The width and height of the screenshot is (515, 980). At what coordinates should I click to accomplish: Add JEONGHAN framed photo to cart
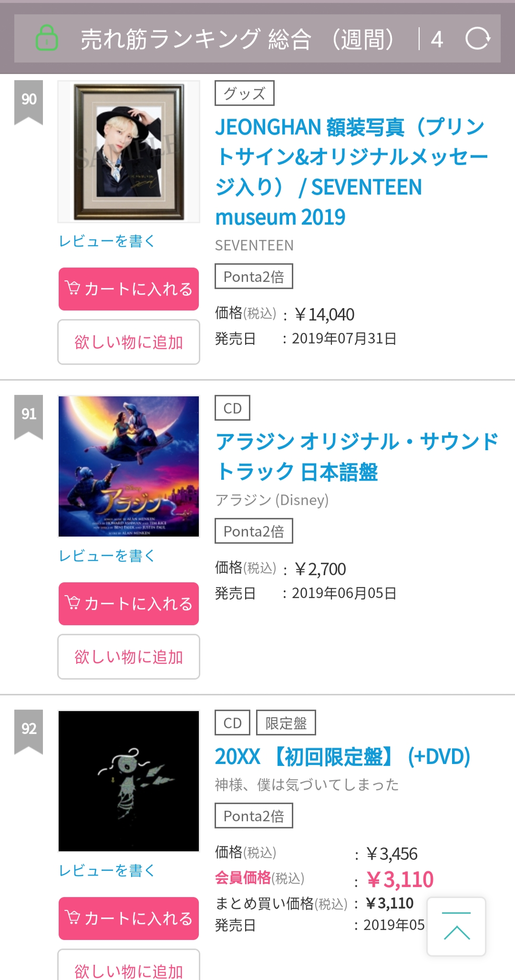129,289
